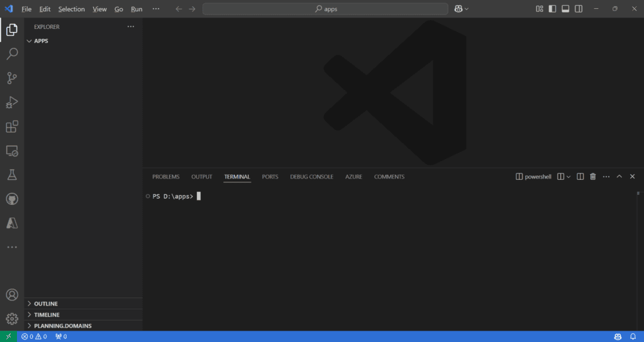Expand the PLANNING.DOMAINS section

[x=84, y=326]
